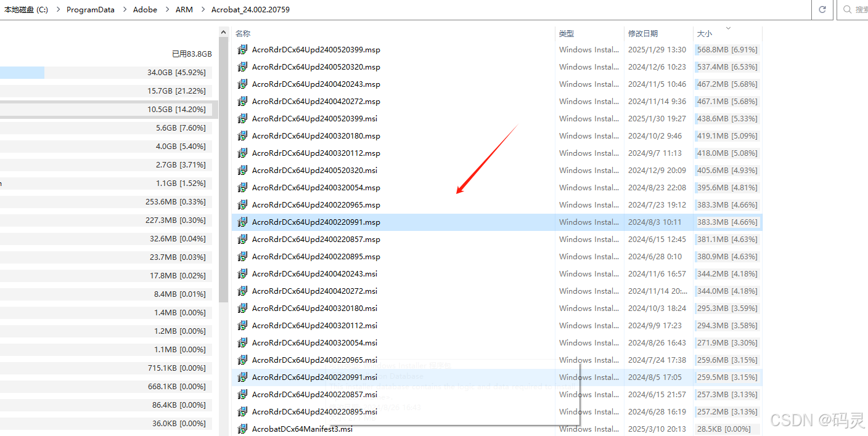Select the 4.0GB [5.40%] usage row
Screen dimensions: 868x436
click(106, 147)
